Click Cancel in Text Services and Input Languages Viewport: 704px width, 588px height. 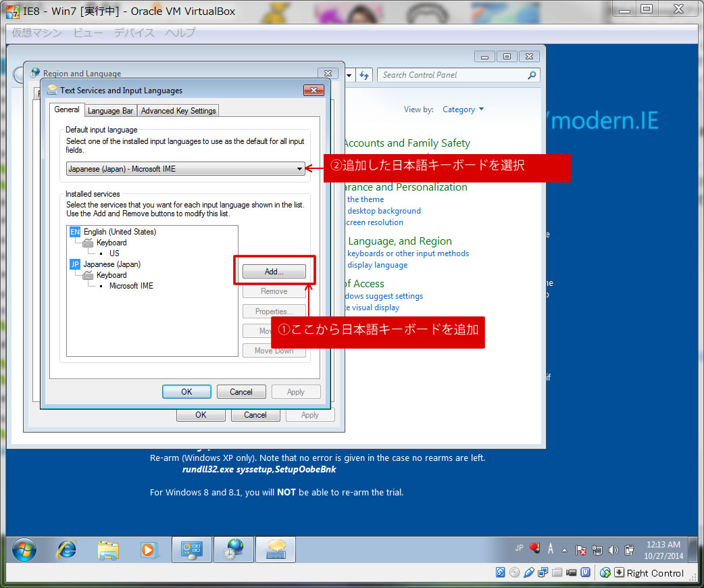241,392
